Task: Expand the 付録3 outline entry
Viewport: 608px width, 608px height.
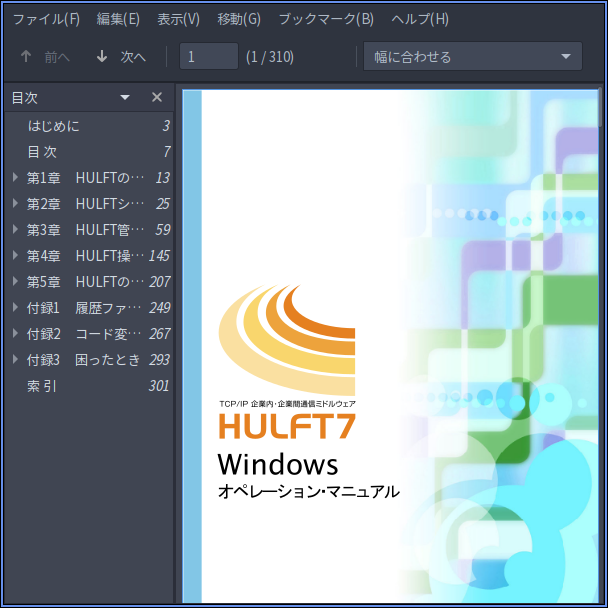Action: point(15,359)
